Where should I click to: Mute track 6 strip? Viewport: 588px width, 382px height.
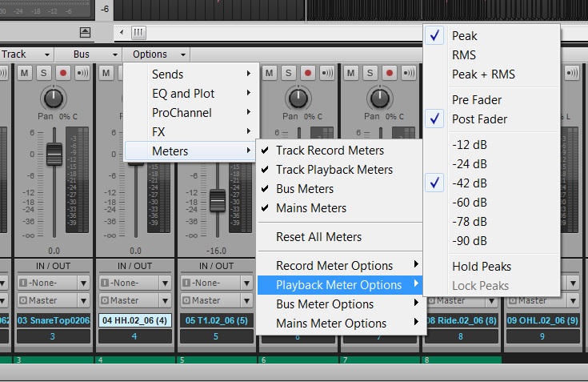[270, 73]
